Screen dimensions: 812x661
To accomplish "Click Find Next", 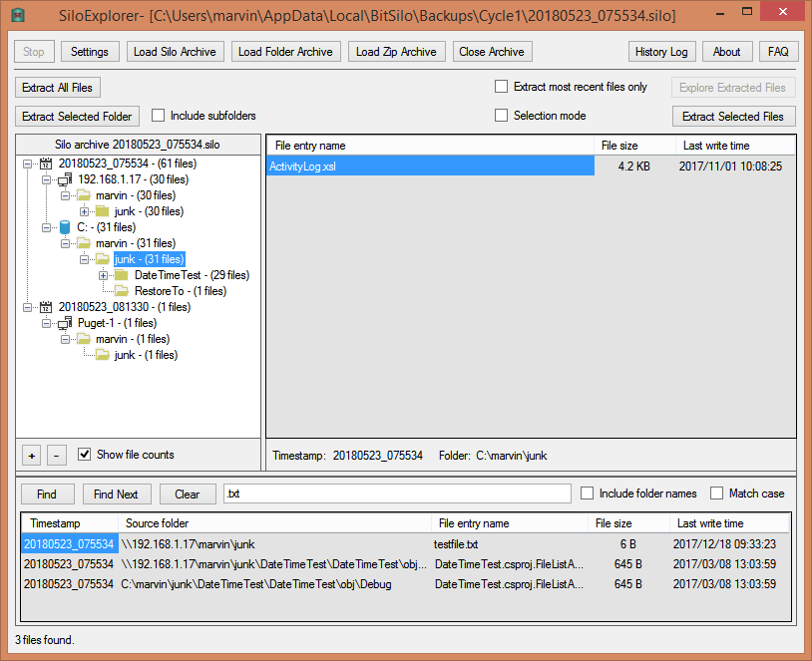I will click(117, 495).
